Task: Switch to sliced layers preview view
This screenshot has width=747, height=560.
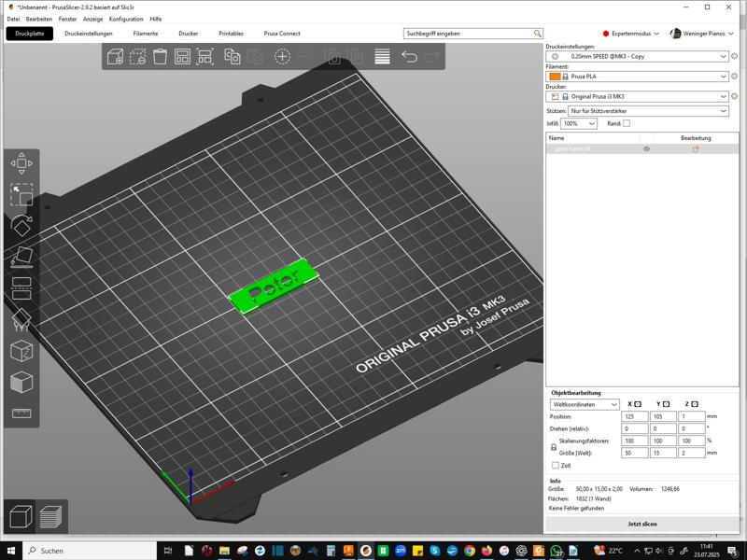Action: pos(50,515)
